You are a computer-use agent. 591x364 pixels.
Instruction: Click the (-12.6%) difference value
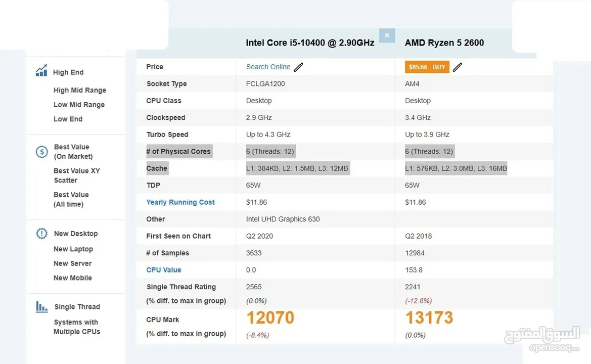point(419,301)
